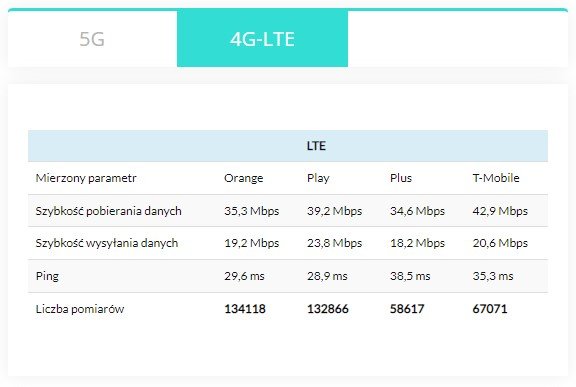Click T-Mobile download speed 42,9 Mbps
The image size is (576, 387).
(500, 211)
